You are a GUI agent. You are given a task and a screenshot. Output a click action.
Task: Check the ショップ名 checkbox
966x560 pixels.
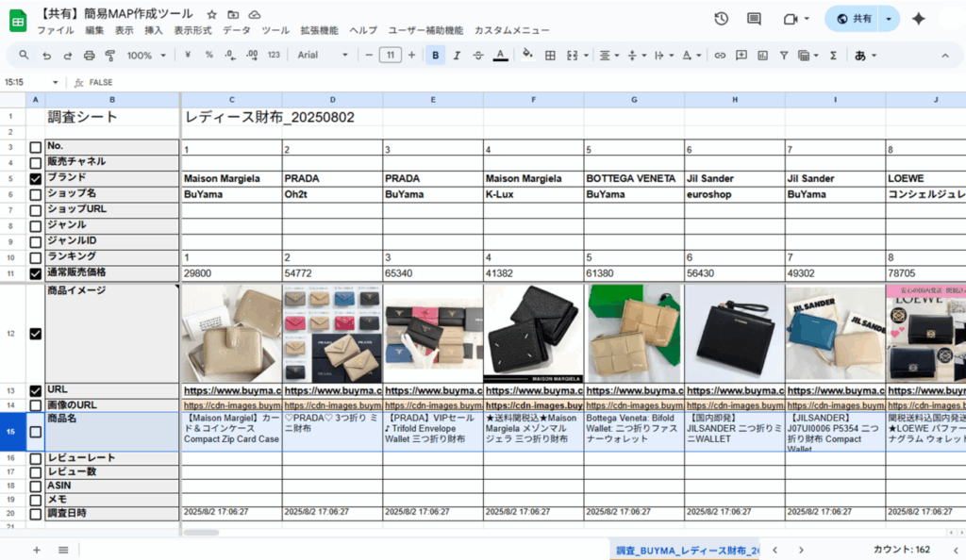click(x=36, y=194)
